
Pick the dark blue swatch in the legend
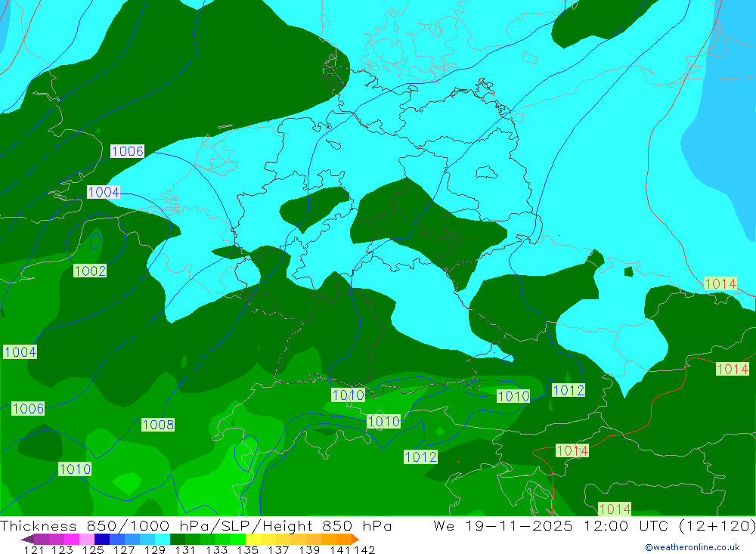[x=102, y=539]
